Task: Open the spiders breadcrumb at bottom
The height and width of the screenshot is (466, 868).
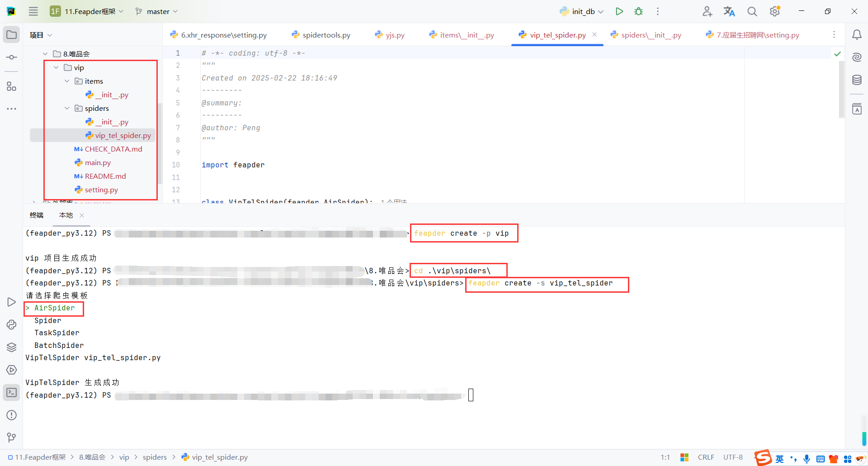Action: point(155,457)
